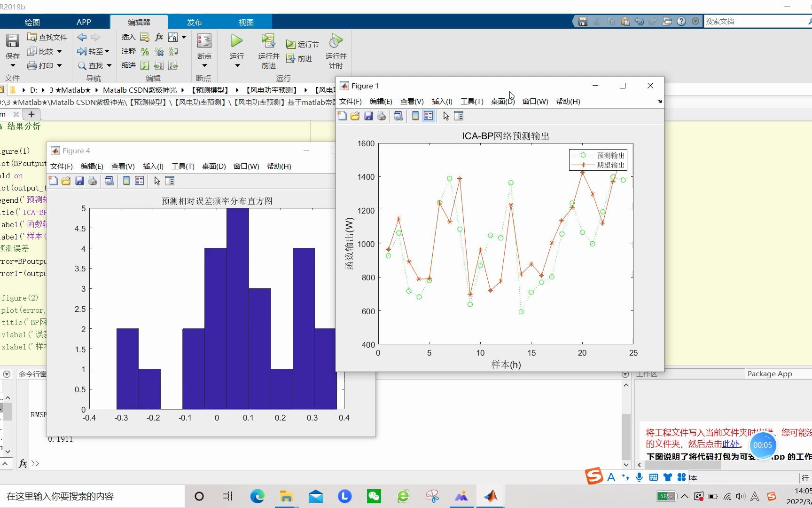
Task: Select the pointer arrow tool in Figure 1
Action: 445,116
